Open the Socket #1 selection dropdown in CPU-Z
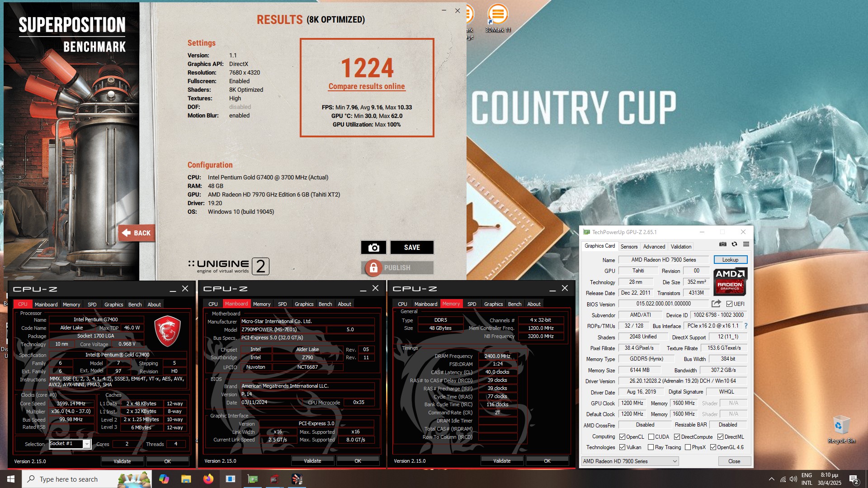The width and height of the screenshot is (868, 488). (x=70, y=444)
